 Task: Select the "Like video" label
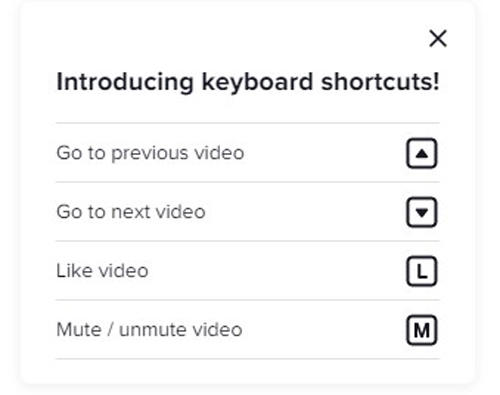point(102,271)
